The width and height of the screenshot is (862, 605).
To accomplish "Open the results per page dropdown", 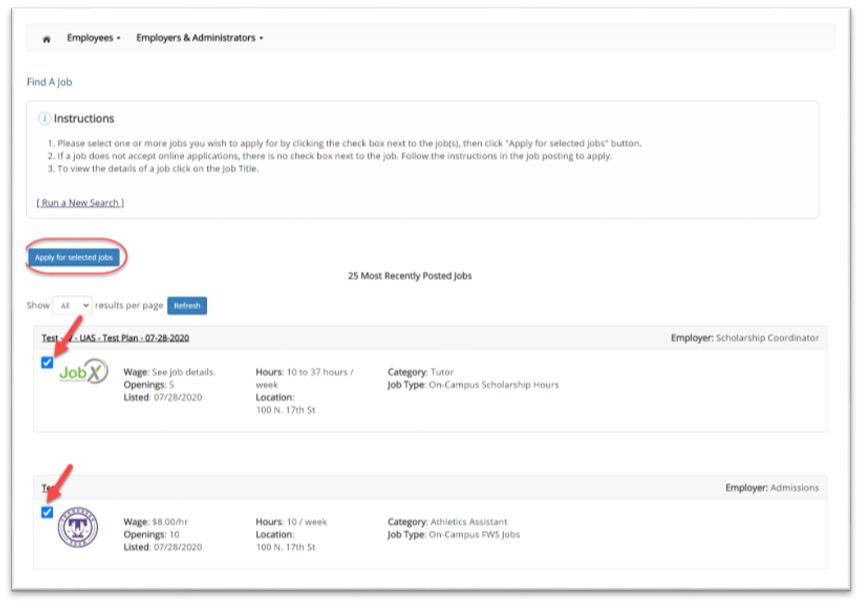I will click(72, 305).
